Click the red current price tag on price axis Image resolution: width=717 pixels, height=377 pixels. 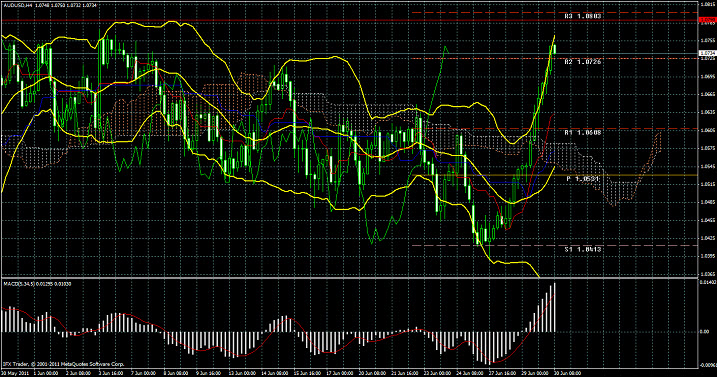[x=707, y=20]
